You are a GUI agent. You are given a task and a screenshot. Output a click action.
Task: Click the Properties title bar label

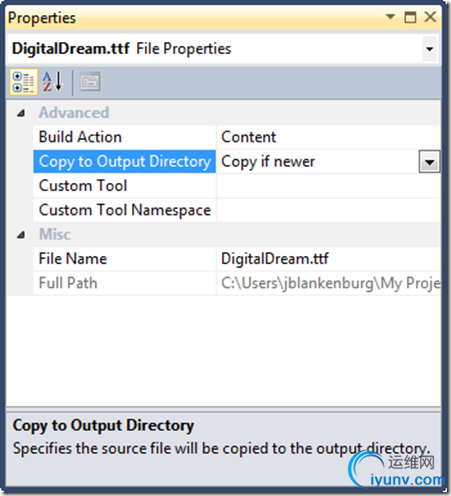42,18
